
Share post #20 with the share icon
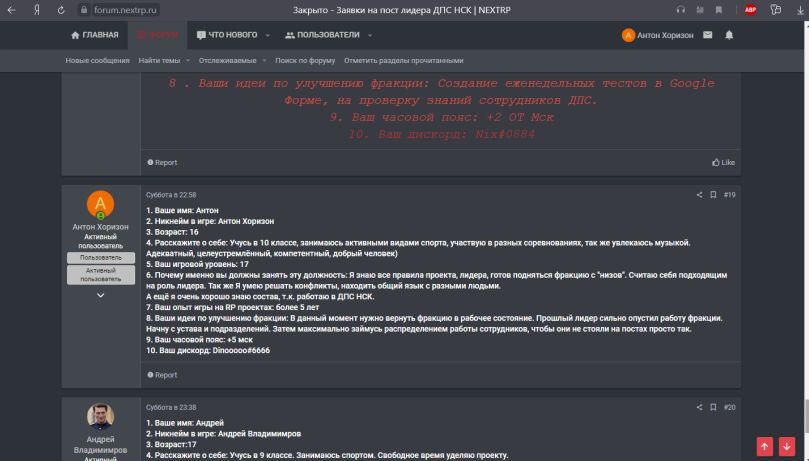tap(699, 407)
